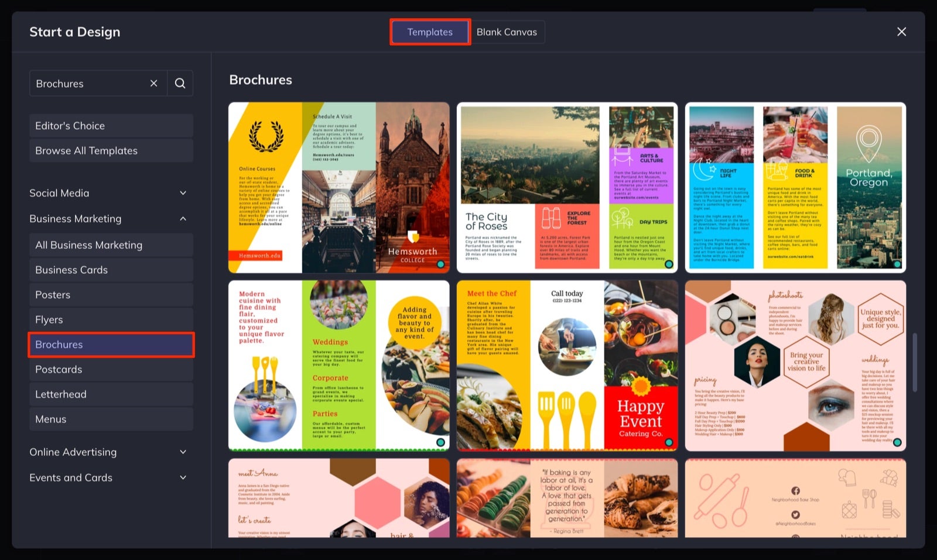The height and width of the screenshot is (560, 937).
Task: Clear the Brochures search using the X icon
Action: pyautogui.click(x=153, y=83)
